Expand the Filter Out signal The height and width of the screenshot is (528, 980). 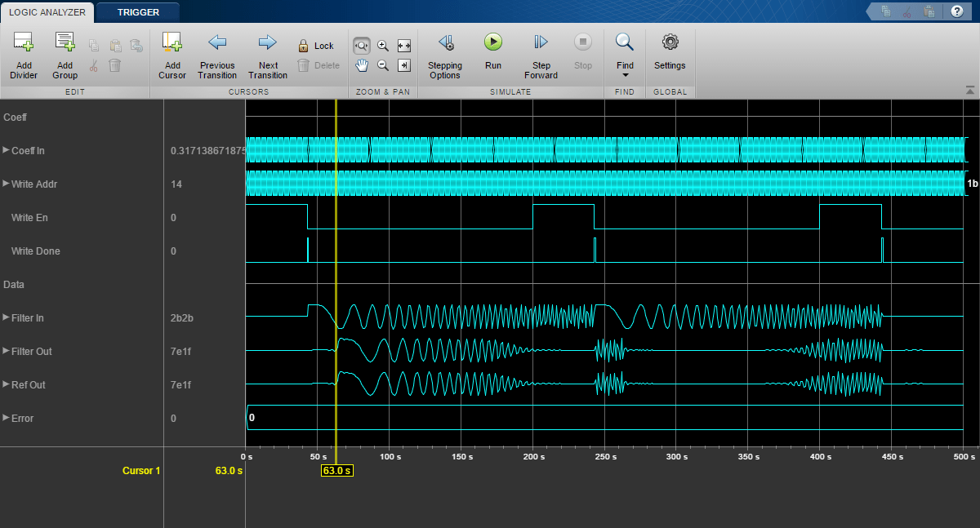click(x=7, y=352)
